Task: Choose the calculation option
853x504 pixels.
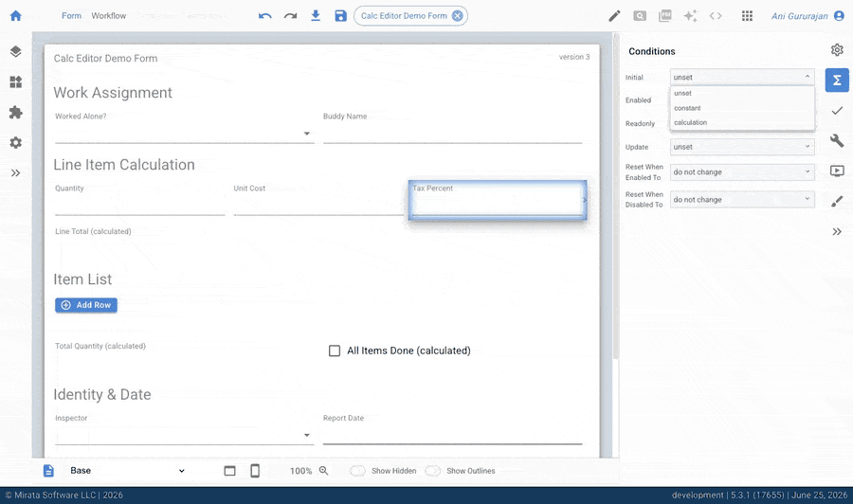Action: point(742,122)
